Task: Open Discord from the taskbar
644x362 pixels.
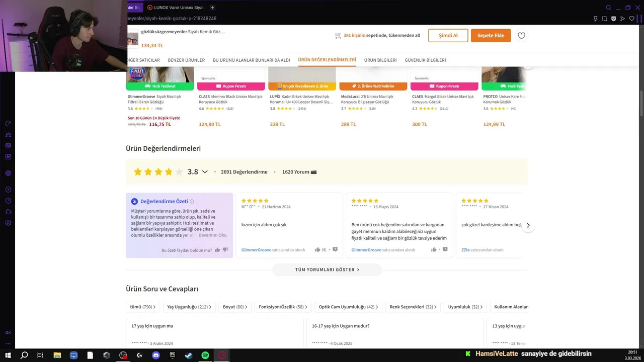Action: [x=156, y=355]
